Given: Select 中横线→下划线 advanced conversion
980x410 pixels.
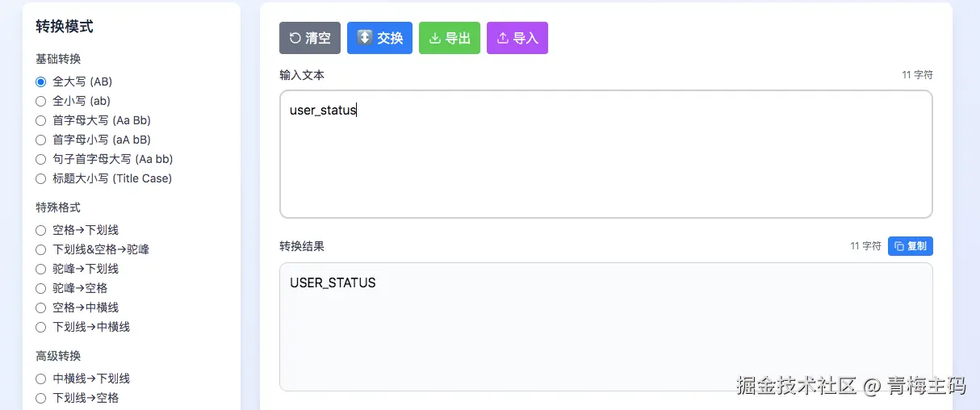Looking at the screenshot, I should (41, 379).
